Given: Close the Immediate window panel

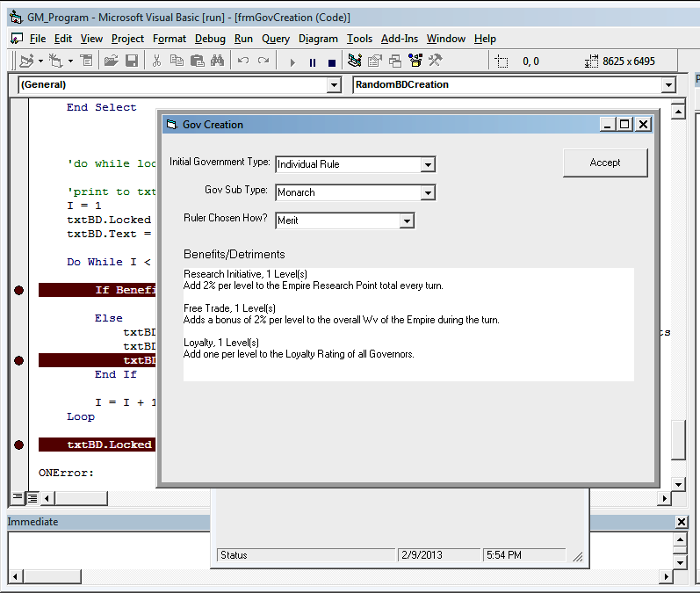Looking at the screenshot, I should click(682, 522).
